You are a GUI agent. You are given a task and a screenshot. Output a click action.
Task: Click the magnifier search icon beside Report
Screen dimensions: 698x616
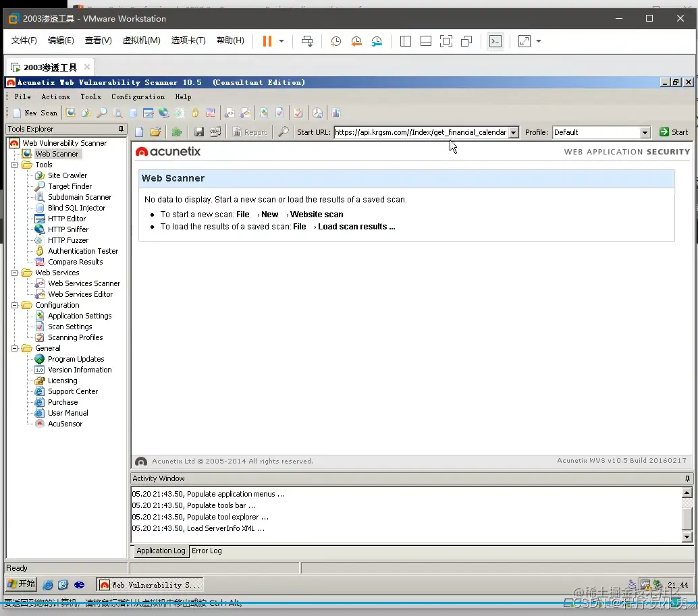(x=283, y=132)
